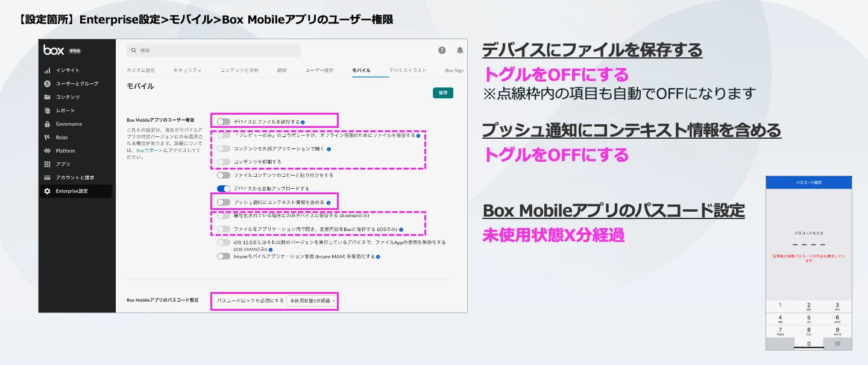Image resolution: width=868 pixels, height=365 pixels.
Task: Tap the passcode entry dashes on phone
Action: [x=808, y=245]
